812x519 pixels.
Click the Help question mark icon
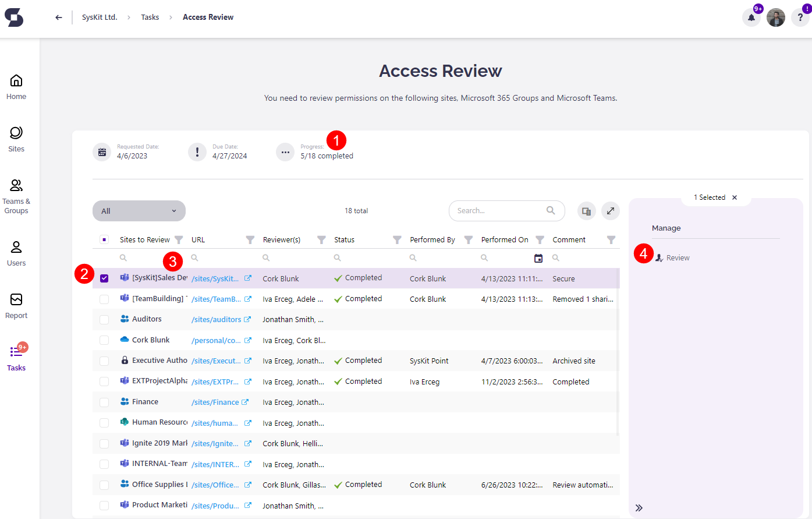point(800,17)
